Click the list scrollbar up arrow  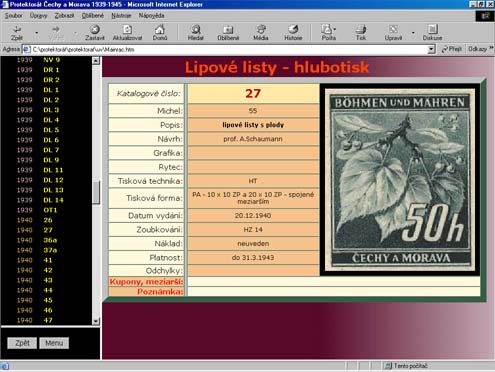(96, 61)
